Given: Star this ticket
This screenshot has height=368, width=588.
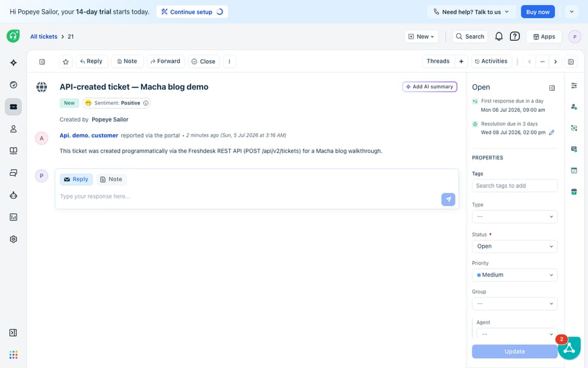Looking at the screenshot, I should click(65, 61).
